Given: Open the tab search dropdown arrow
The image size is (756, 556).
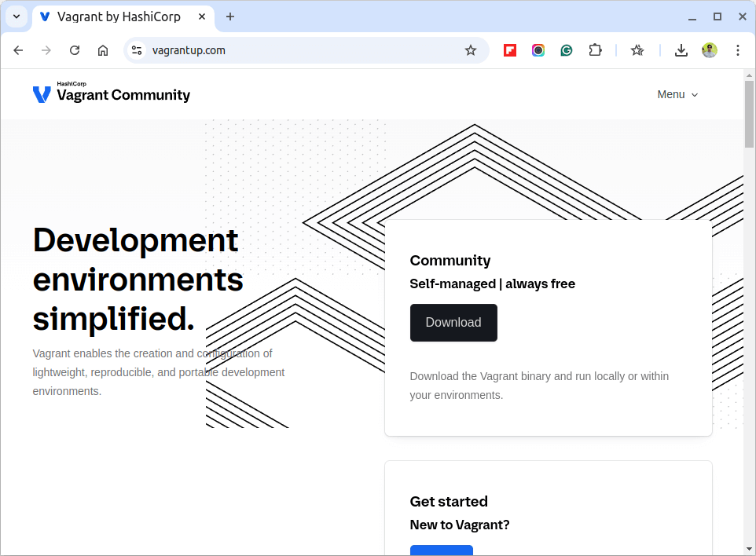Looking at the screenshot, I should click(17, 16).
